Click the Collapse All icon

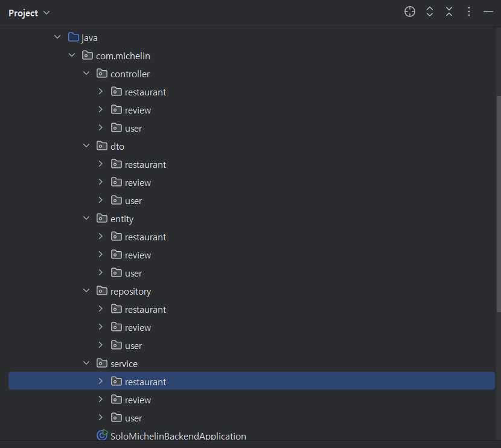pyautogui.click(x=449, y=12)
